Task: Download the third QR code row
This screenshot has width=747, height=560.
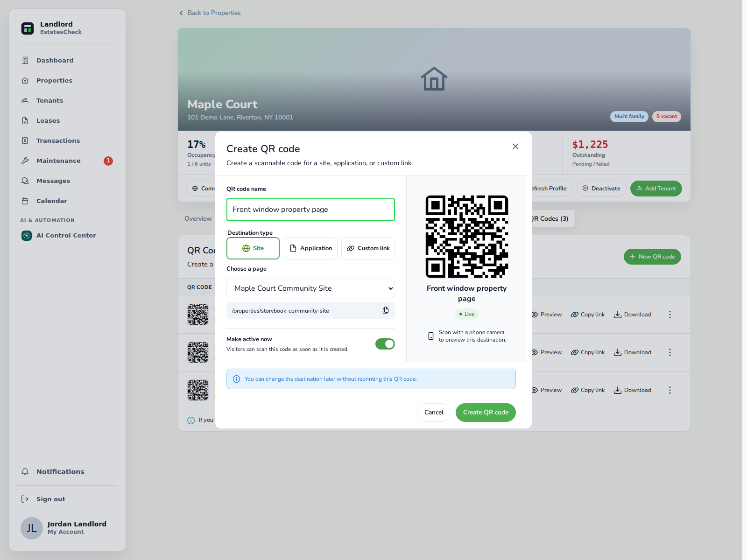Action: click(x=633, y=390)
